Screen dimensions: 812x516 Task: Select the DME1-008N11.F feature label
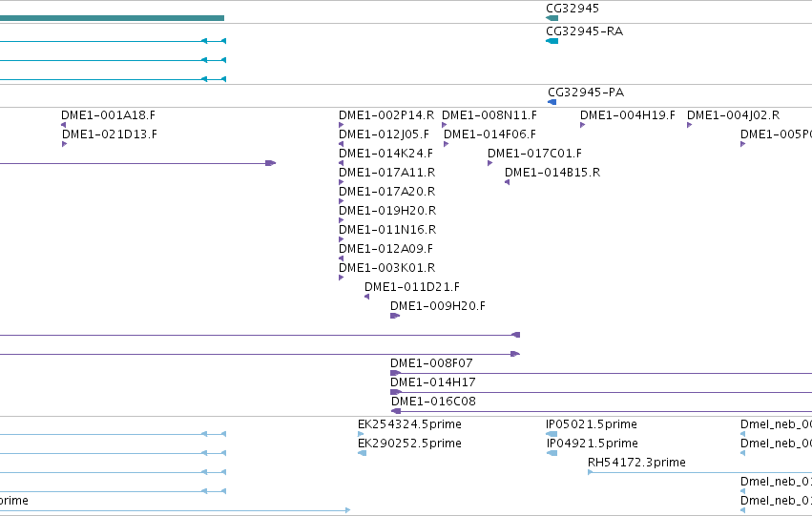pos(489,114)
